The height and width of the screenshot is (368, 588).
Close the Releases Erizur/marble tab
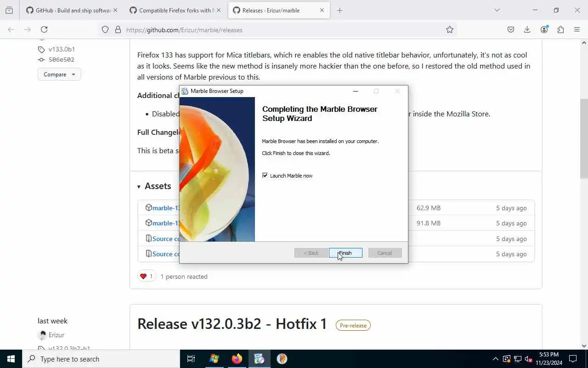pos(322,10)
